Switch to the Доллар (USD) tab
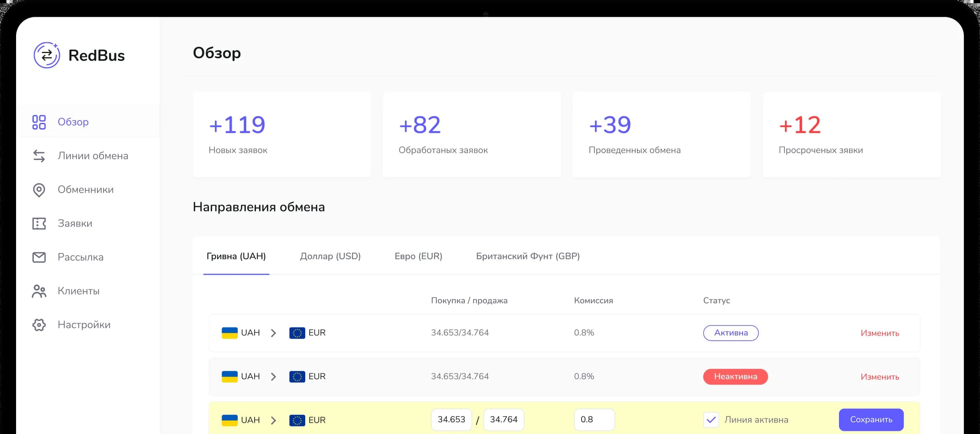Viewport: 980px width, 434px height. tap(330, 256)
